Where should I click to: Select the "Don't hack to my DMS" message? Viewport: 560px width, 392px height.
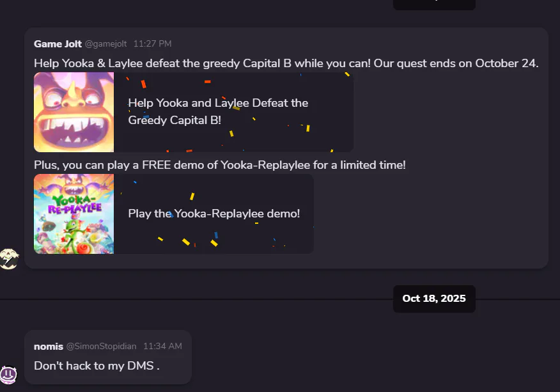[x=97, y=366]
